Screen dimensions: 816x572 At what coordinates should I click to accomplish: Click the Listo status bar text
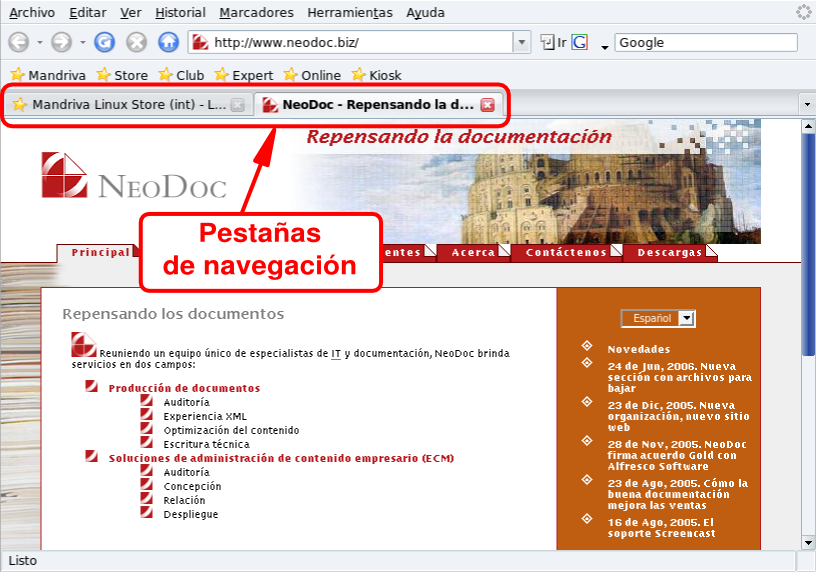pyautogui.click(x=22, y=561)
